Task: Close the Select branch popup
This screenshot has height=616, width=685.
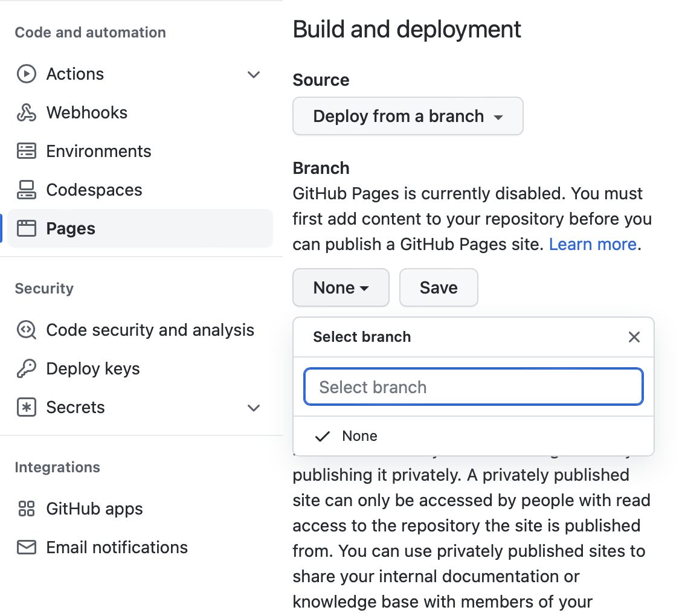Action: click(x=634, y=337)
